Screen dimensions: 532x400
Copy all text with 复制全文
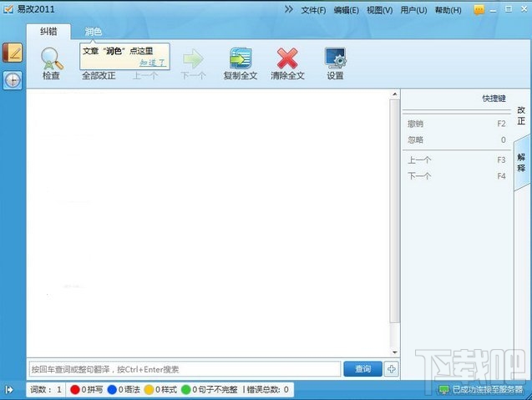pyautogui.click(x=241, y=63)
